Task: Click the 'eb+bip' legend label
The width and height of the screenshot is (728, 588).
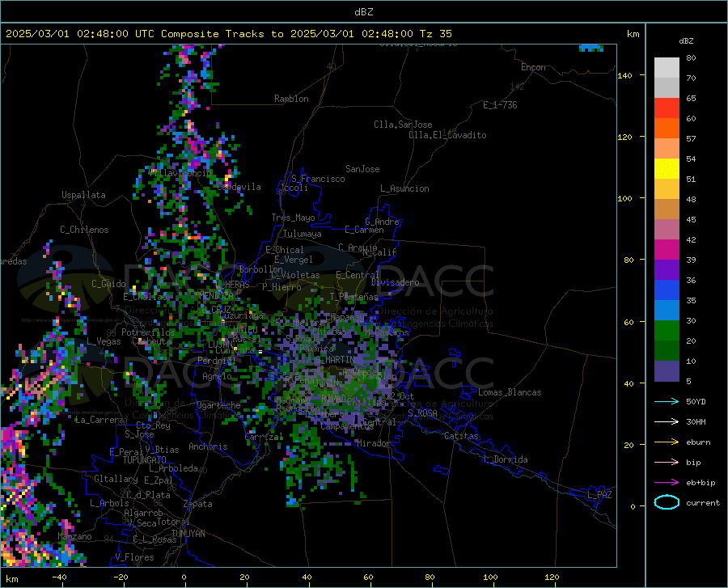Action: click(x=700, y=482)
